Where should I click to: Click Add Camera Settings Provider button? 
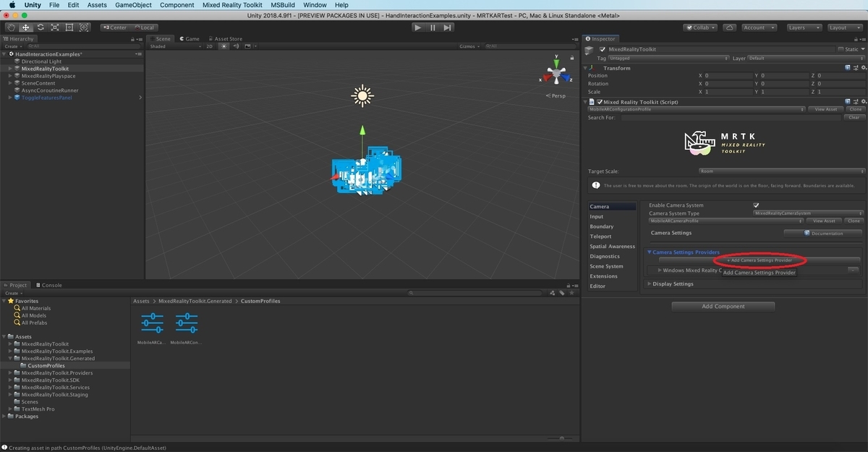tap(759, 260)
